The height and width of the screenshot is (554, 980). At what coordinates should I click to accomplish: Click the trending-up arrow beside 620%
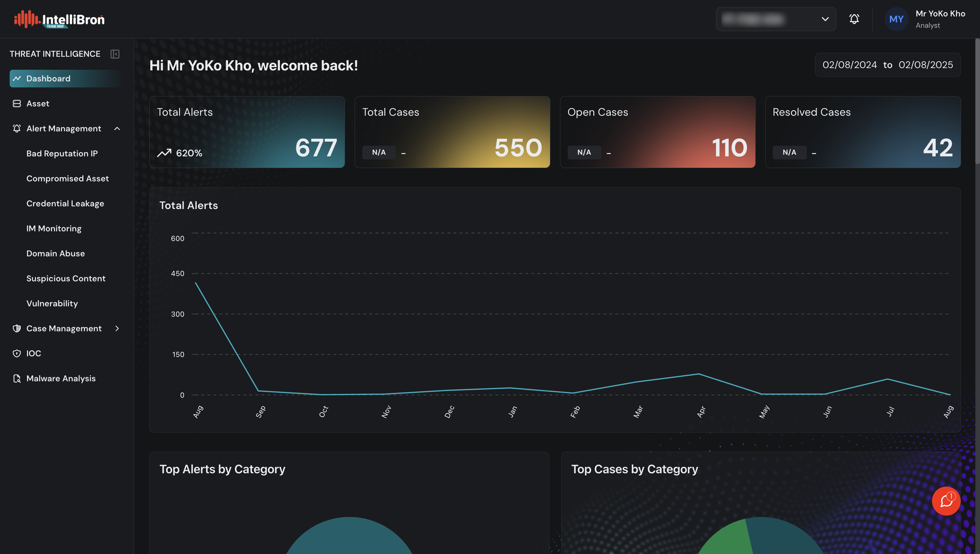pos(164,153)
